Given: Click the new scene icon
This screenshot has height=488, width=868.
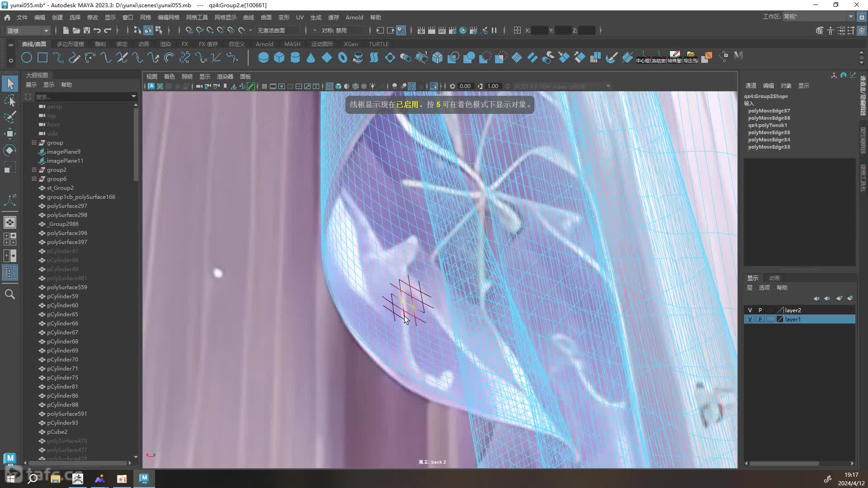Looking at the screenshot, I should tap(66, 30).
